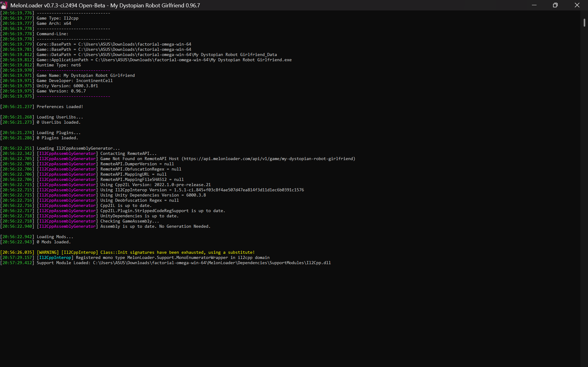Click the Game::ApplicationPath log line
The height and width of the screenshot is (367, 588).
pos(146,60)
